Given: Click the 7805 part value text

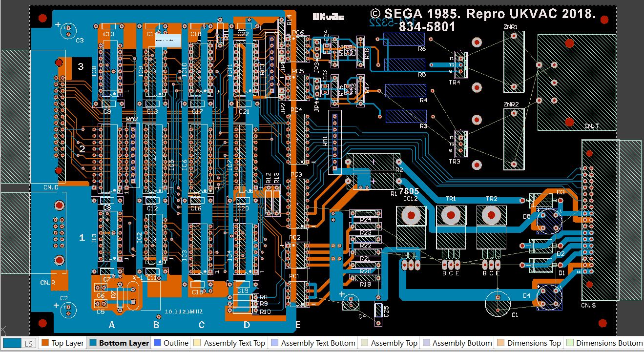Looking at the screenshot, I should tap(409, 191).
